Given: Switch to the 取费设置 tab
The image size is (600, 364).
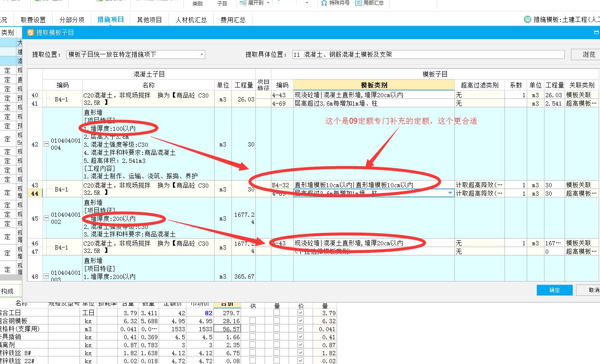Looking at the screenshot, I should pyautogui.click(x=33, y=20).
